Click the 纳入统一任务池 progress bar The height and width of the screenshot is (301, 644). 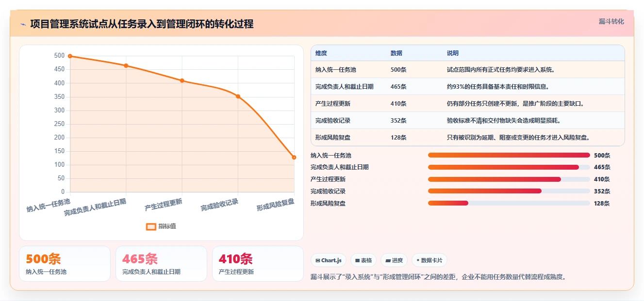click(x=509, y=155)
